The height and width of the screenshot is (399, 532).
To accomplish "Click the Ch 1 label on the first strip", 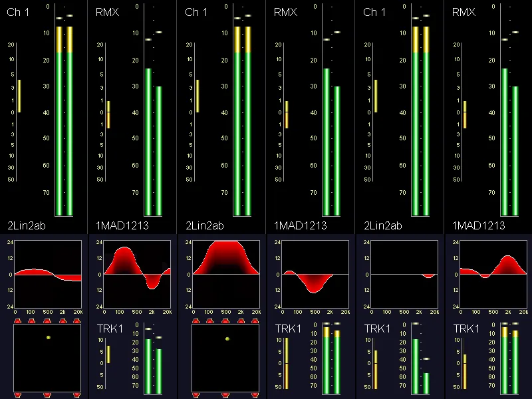I will (18, 12).
